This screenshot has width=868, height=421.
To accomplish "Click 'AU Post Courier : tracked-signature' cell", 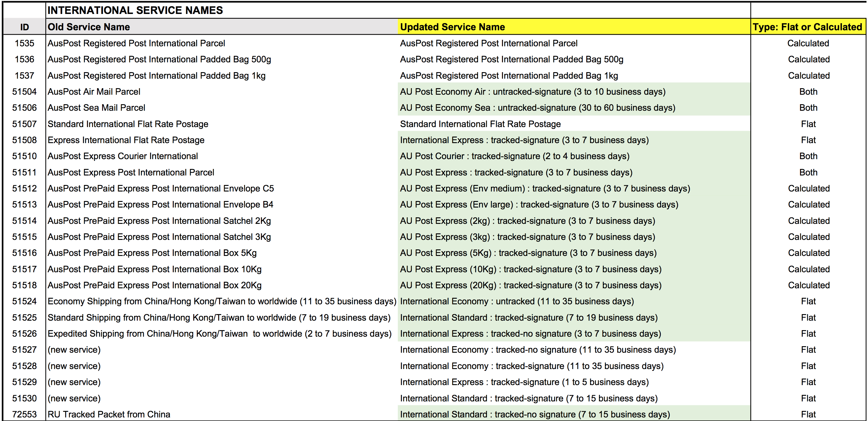I will coord(514,156).
